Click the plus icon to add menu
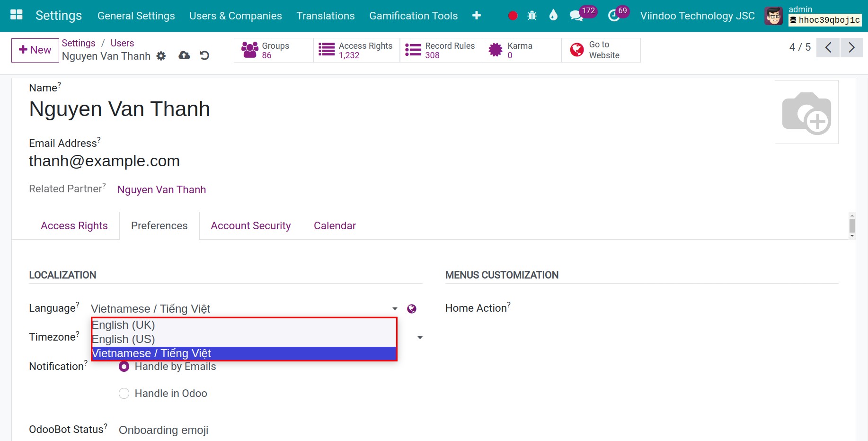The image size is (868, 441). pos(477,16)
